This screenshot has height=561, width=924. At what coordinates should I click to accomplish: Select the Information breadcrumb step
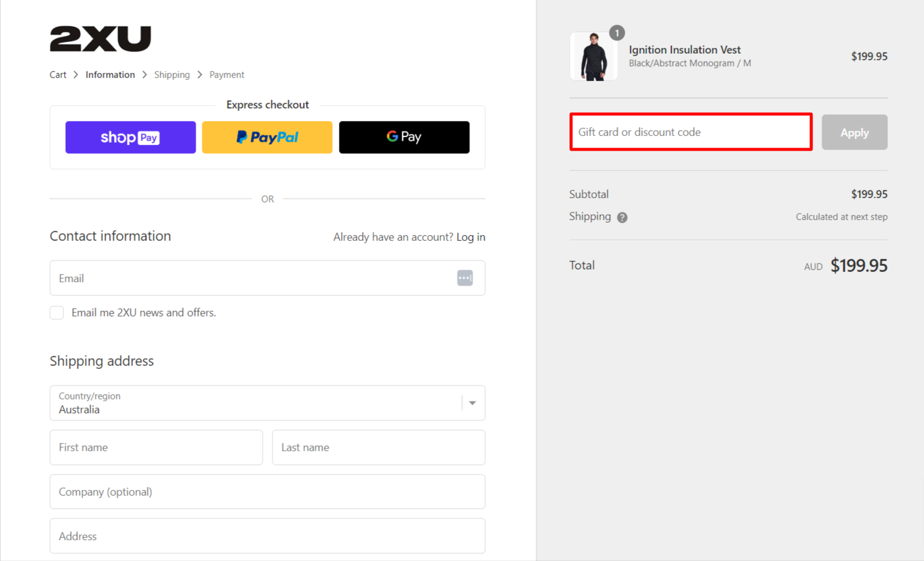point(110,74)
